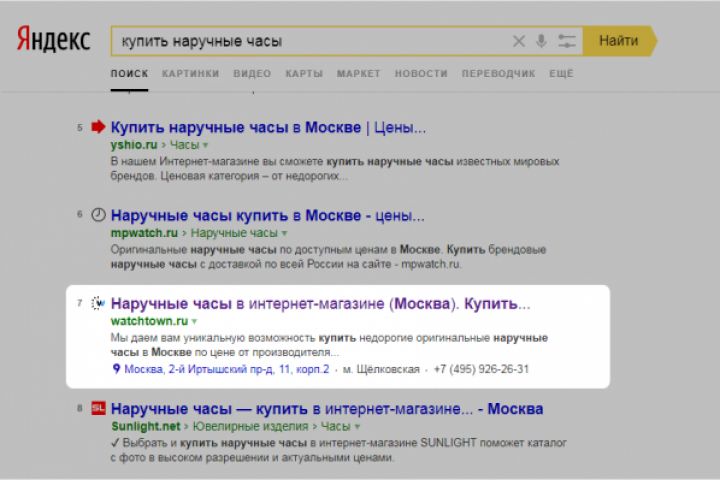The height and width of the screenshot is (480, 720).
Task: Click the Найти search button
Action: pyautogui.click(x=620, y=41)
